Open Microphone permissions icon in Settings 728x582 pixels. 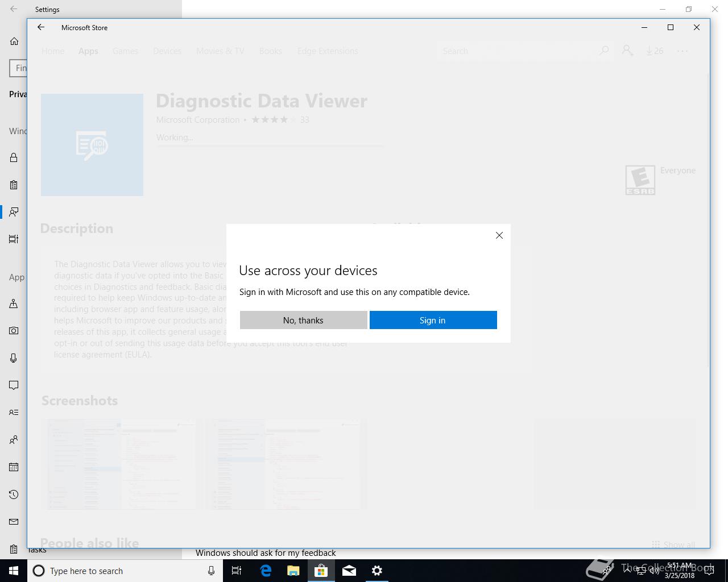click(14, 358)
